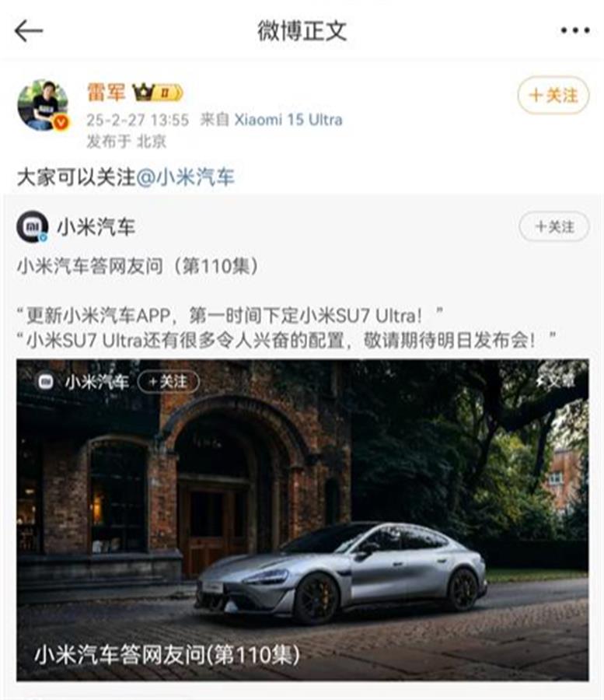Follow 雷军 with the orange +关注 button
Image resolution: width=604 pixels, height=700 pixels.
pos(553,95)
